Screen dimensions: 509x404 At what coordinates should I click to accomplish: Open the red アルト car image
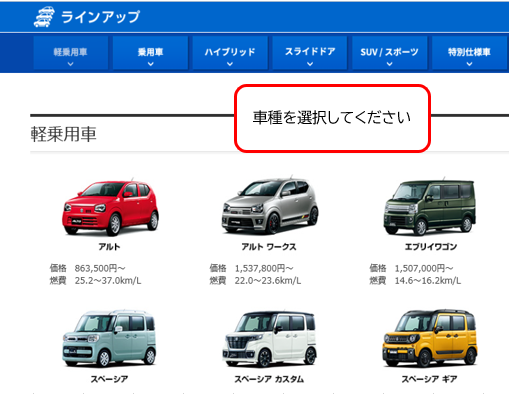click(x=110, y=207)
